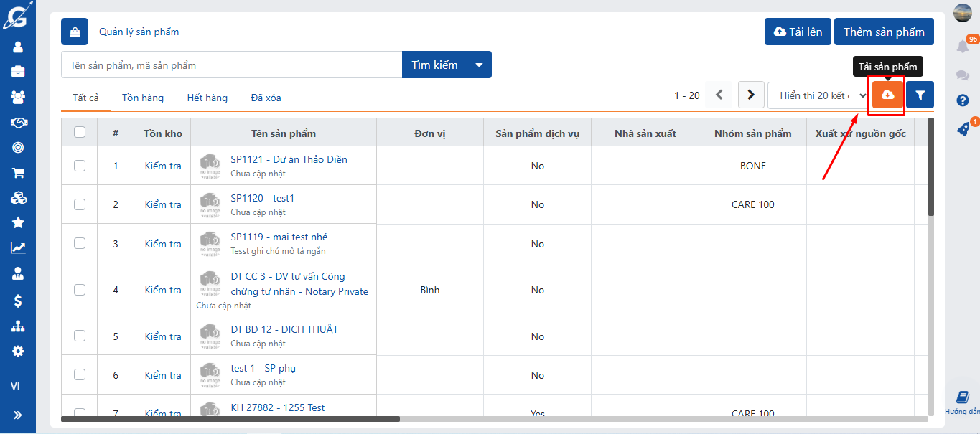The width and height of the screenshot is (980, 434).
Task: Expand the Tìm kiếm dropdown arrow
Action: point(479,65)
